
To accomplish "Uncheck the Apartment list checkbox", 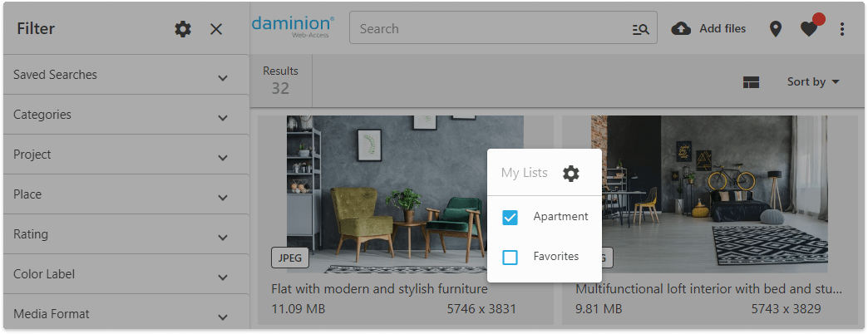I will 510,218.
